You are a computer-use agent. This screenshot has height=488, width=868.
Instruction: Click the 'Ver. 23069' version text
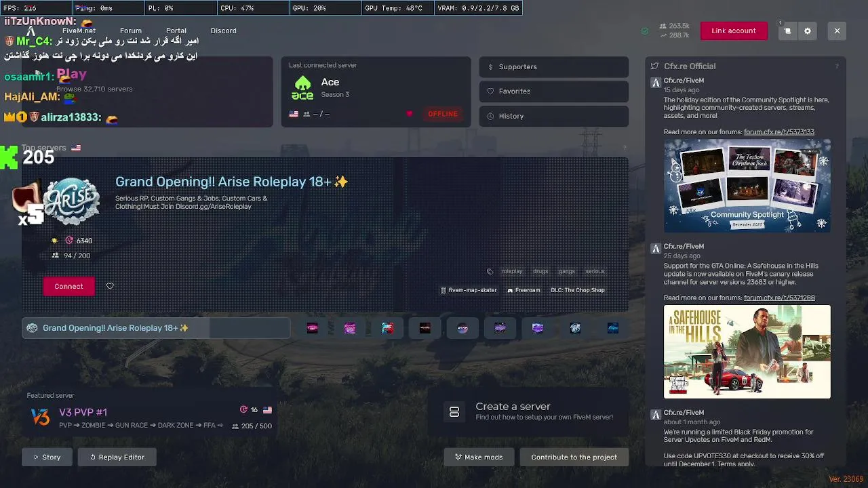(x=846, y=479)
